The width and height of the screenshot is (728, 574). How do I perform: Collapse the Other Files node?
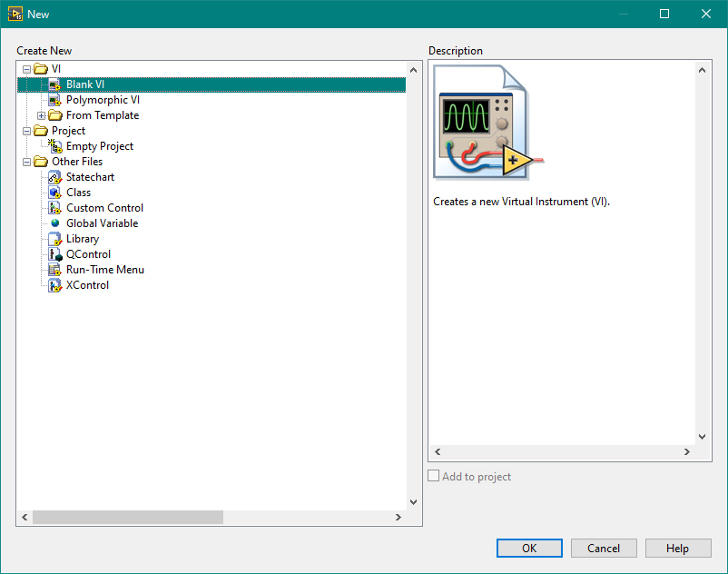[x=26, y=162]
